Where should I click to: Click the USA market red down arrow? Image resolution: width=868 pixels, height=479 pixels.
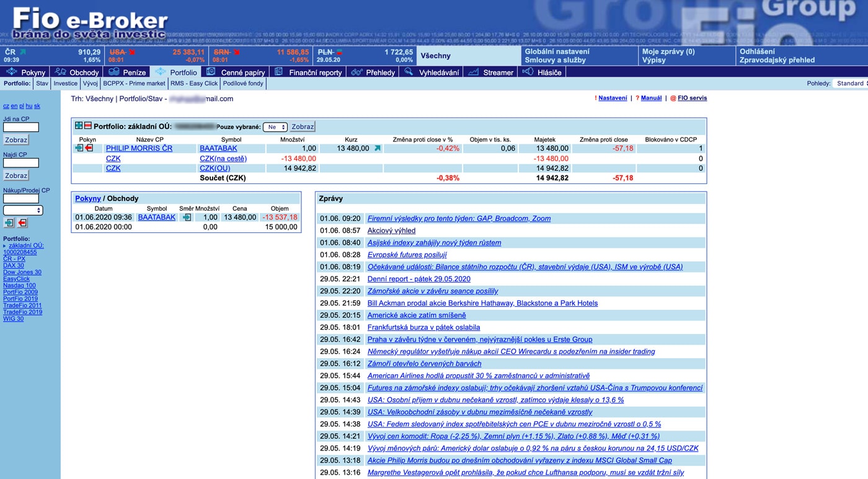click(x=132, y=52)
